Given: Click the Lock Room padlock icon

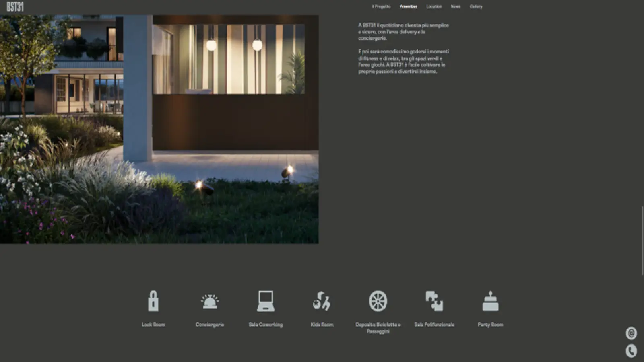Looking at the screenshot, I should [x=153, y=301].
